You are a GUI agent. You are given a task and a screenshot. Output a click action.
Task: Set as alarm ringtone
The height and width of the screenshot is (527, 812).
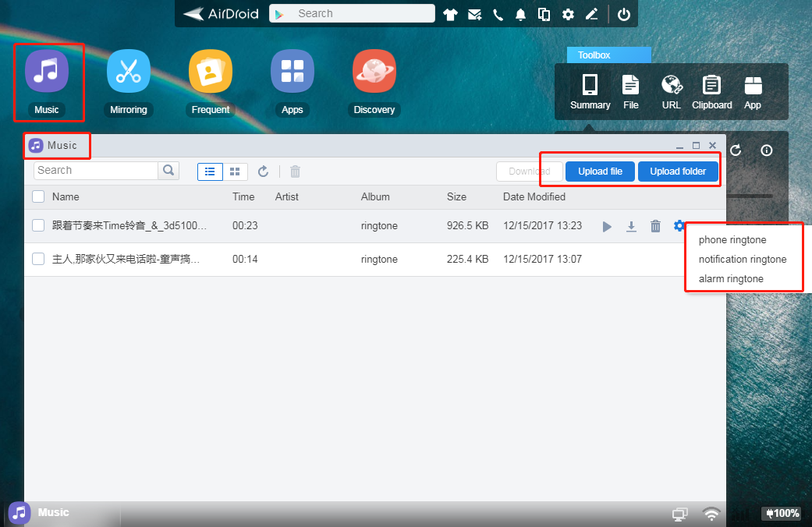point(731,279)
